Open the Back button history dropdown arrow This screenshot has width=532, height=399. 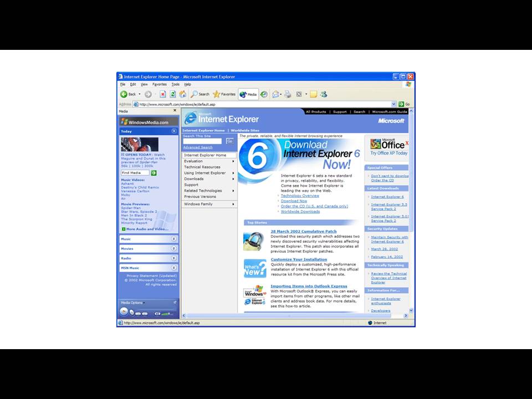pos(140,94)
